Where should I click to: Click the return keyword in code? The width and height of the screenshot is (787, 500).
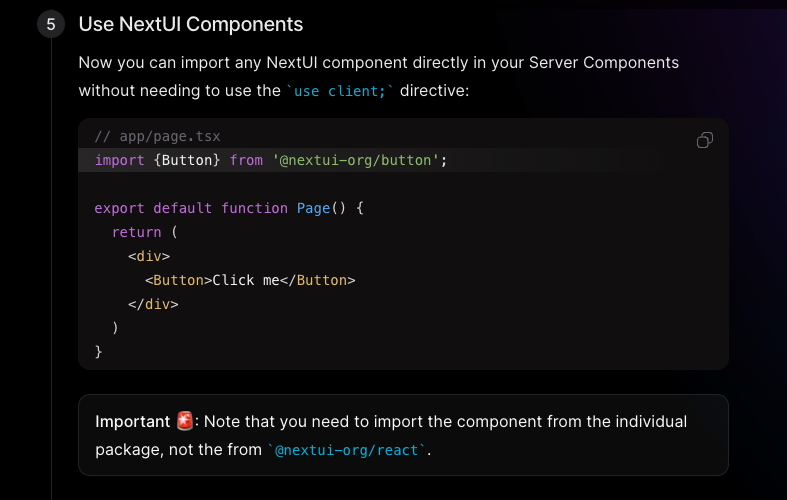pos(137,232)
